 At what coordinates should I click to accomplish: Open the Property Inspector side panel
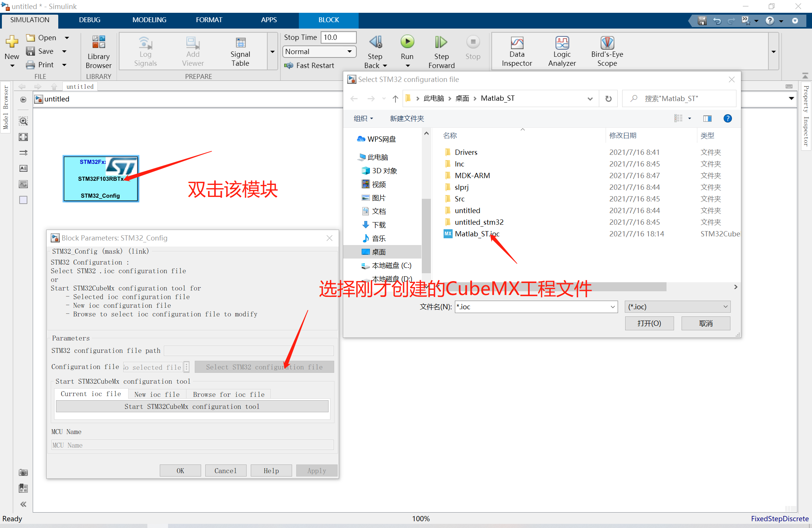806,116
